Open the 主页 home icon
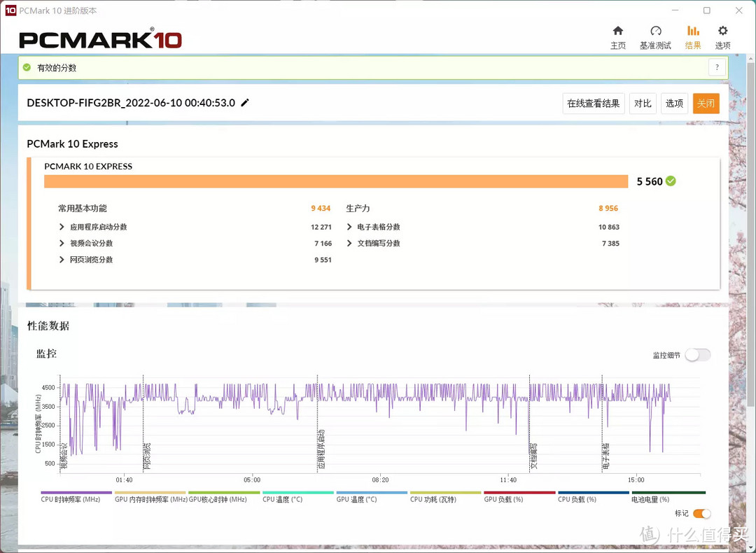The width and height of the screenshot is (756, 553). pyautogui.click(x=617, y=31)
